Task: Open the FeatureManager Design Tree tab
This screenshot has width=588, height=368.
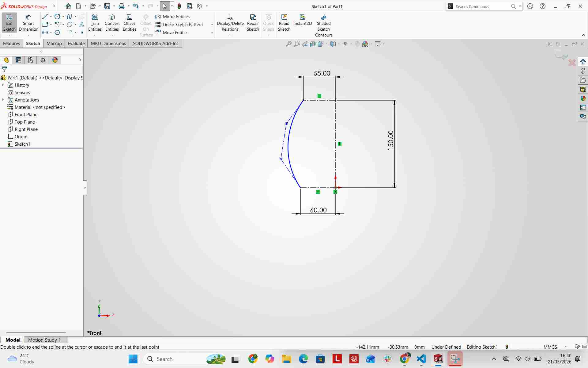Action: pos(6,60)
